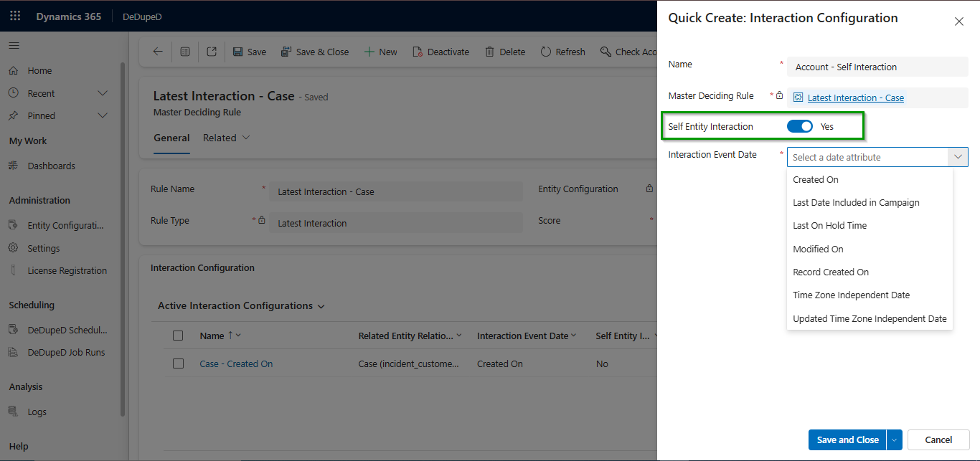The width and height of the screenshot is (980, 461).
Task: Click the Refresh icon in the command bar
Action: pos(546,52)
